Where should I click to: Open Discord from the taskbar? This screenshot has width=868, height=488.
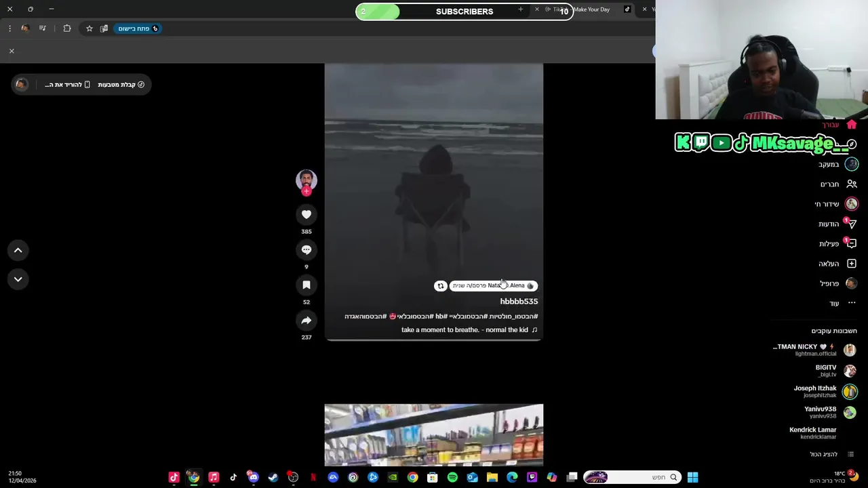253,477
